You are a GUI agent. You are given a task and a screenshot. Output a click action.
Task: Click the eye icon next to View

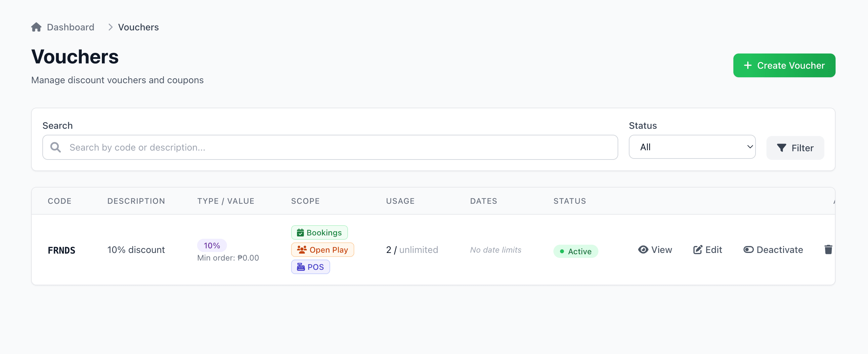[643, 249]
